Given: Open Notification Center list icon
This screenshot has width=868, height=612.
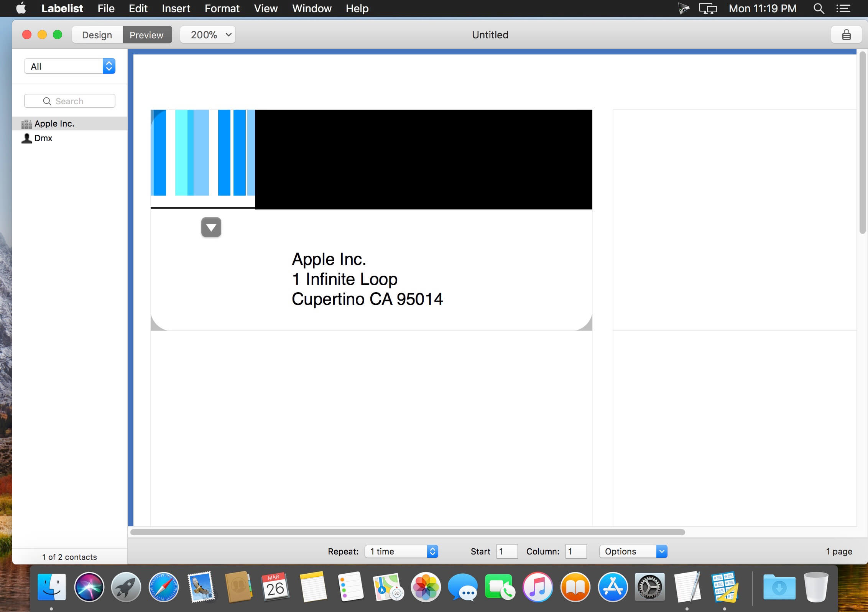Looking at the screenshot, I should coord(843,8).
